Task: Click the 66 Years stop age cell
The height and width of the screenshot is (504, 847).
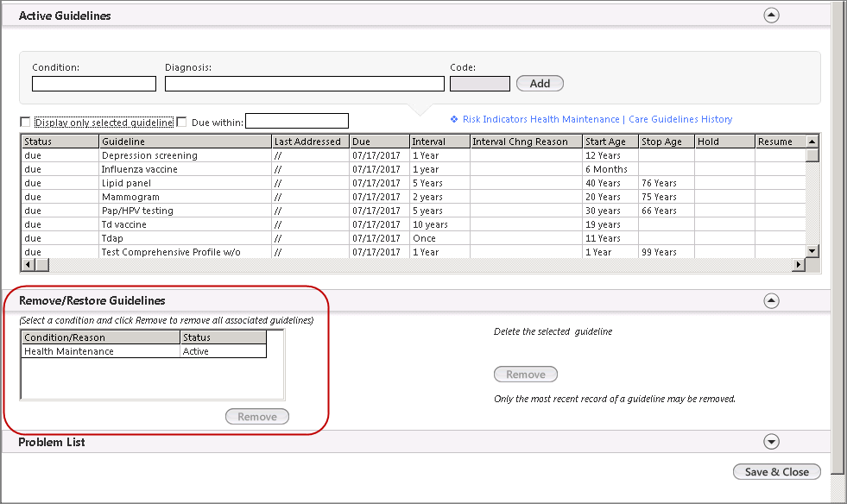Action: click(667, 211)
